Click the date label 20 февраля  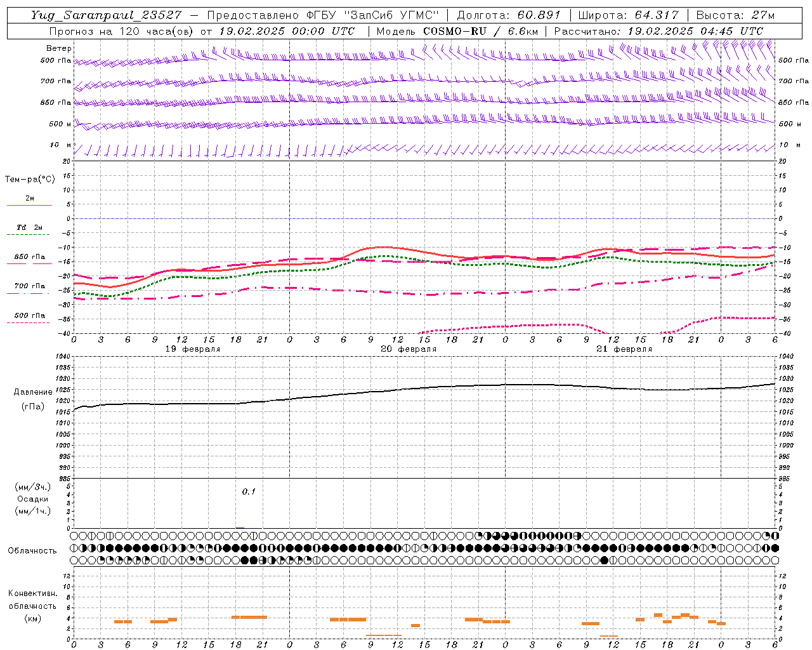click(409, 349)
